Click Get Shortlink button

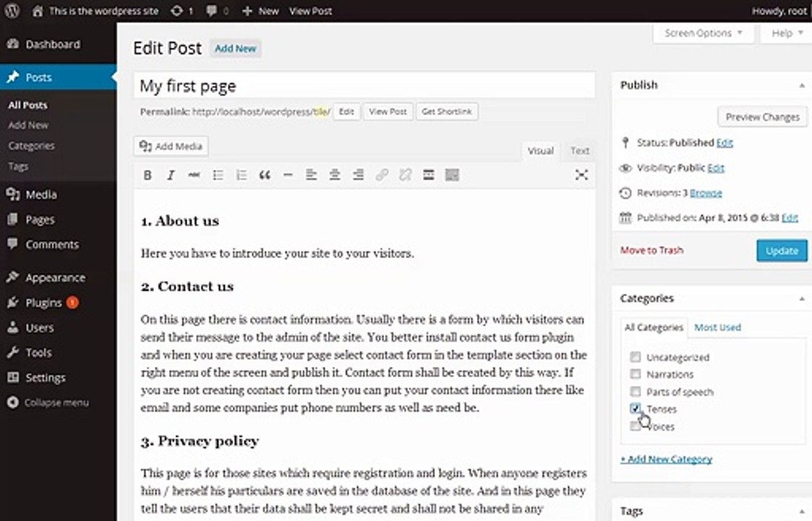(446, 111)
